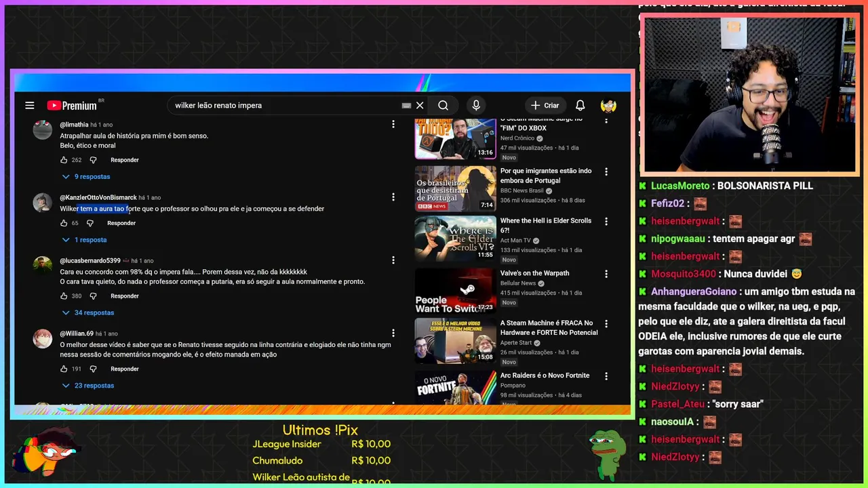Open title Por que imigrantes estão indo embora
The width and height of the screenshot is (868, 488).
[546, 176]
